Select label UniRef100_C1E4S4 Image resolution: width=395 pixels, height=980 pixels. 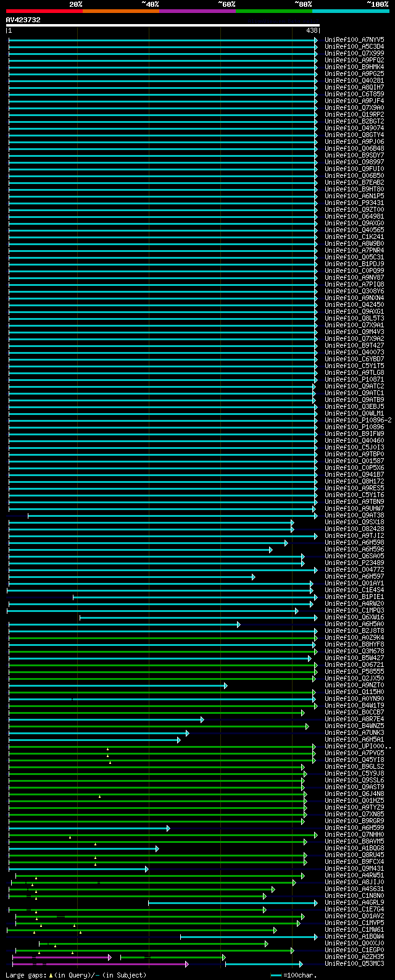click(354, 590)
